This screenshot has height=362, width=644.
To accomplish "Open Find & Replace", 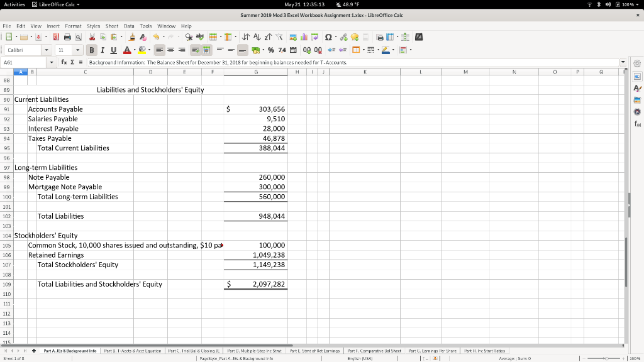I will pyautogui.click(x=189, y=37).
